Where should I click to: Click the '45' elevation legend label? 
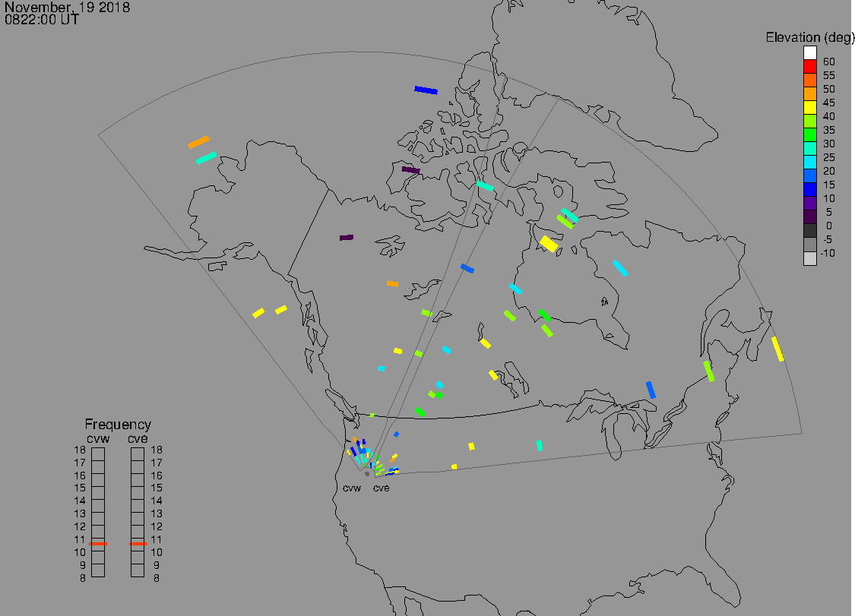(x=829, y=103)
